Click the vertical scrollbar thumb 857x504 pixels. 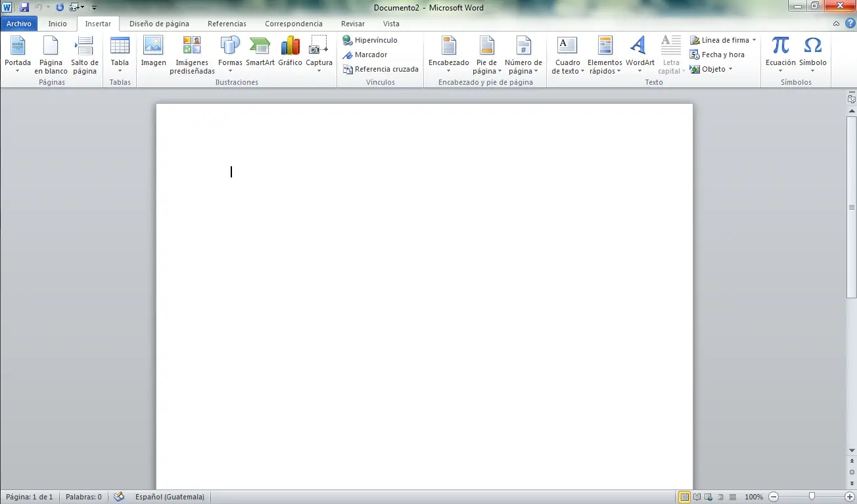click(852, 207)
